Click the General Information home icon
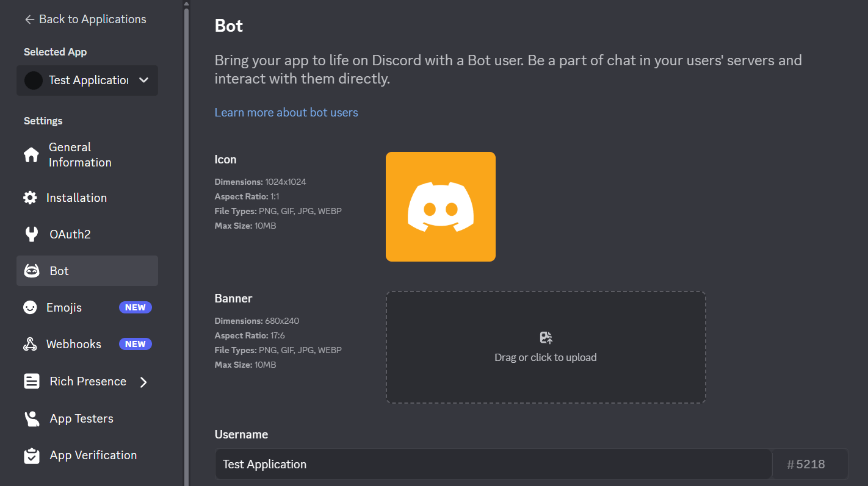The image size is (868, 486). pos(31,155)
